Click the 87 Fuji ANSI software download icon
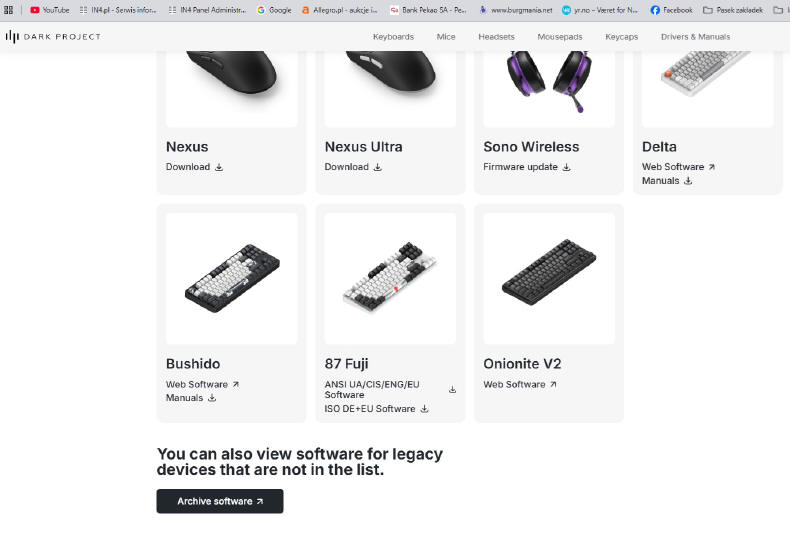The height and width of the screenshot is (541, 790). pos(452,390)
